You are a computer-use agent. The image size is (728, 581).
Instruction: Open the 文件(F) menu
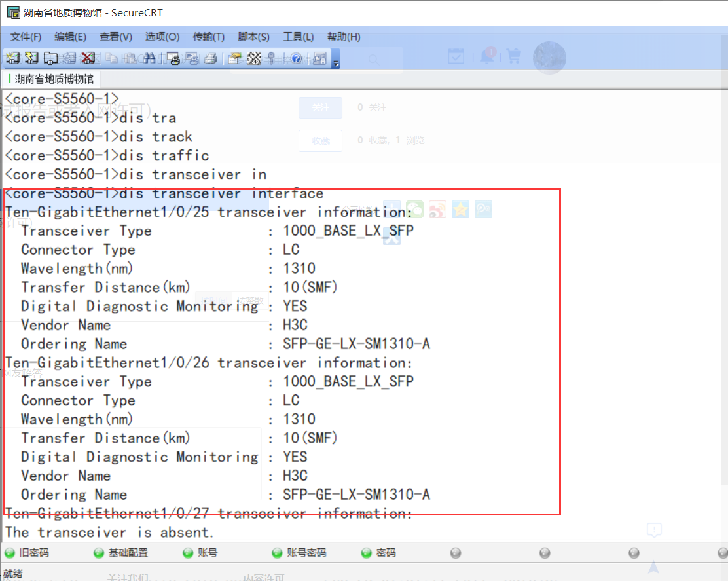pyautogui.click(x=26, y=37)
